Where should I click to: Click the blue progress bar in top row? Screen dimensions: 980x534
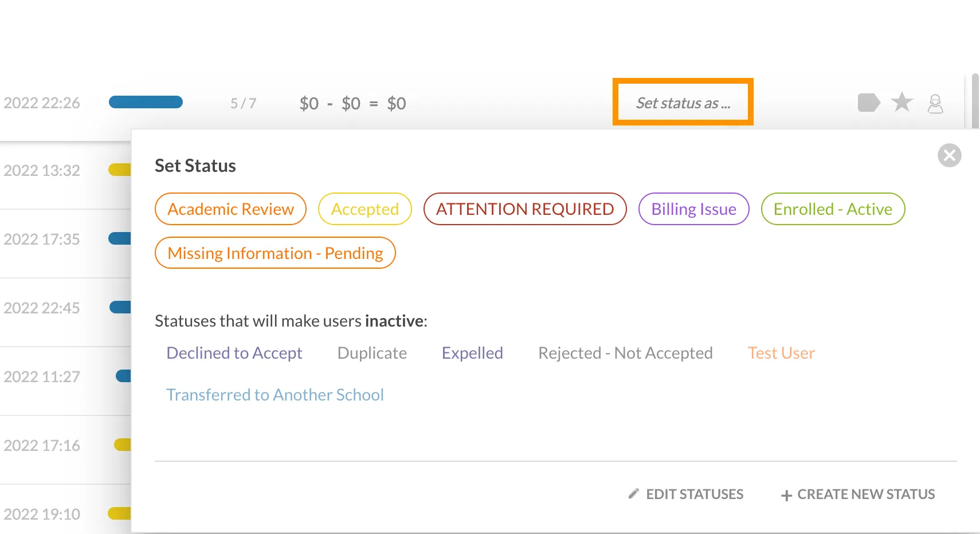point(146,102)
